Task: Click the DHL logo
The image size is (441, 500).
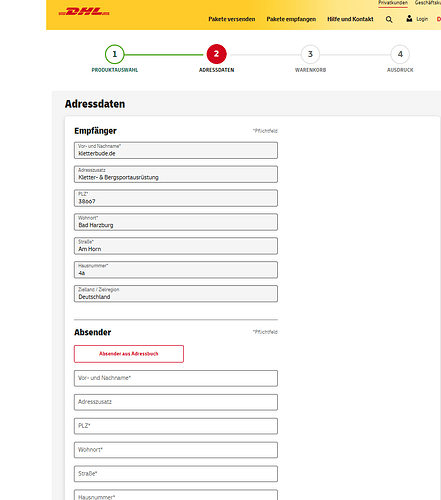Action: point(84,12)
